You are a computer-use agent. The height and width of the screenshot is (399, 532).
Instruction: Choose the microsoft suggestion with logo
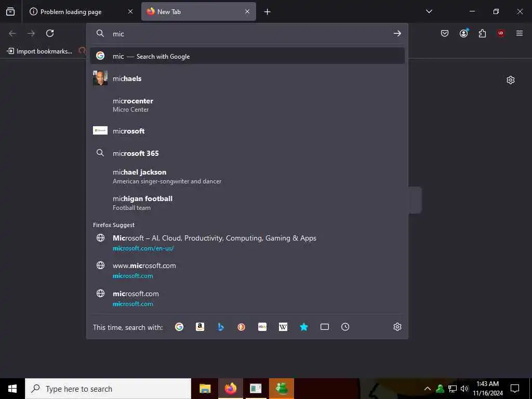(x=247, y=131)
